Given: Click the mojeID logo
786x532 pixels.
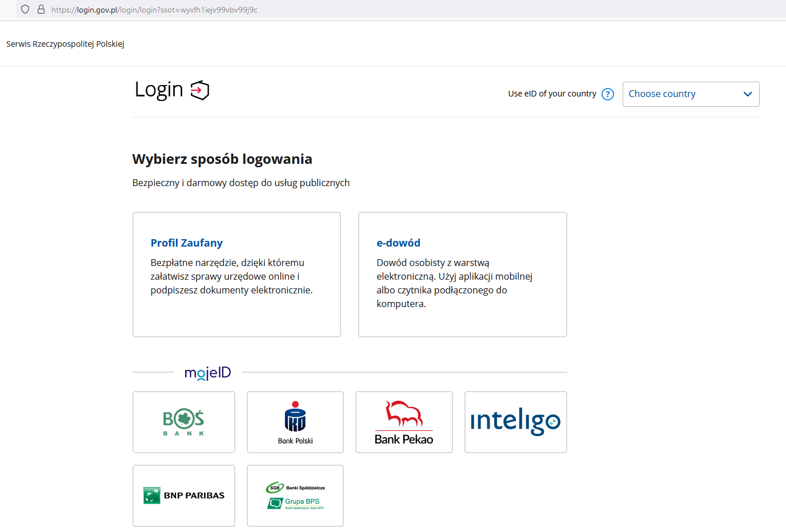Looking at the screenshot, I should click(207, 373).
